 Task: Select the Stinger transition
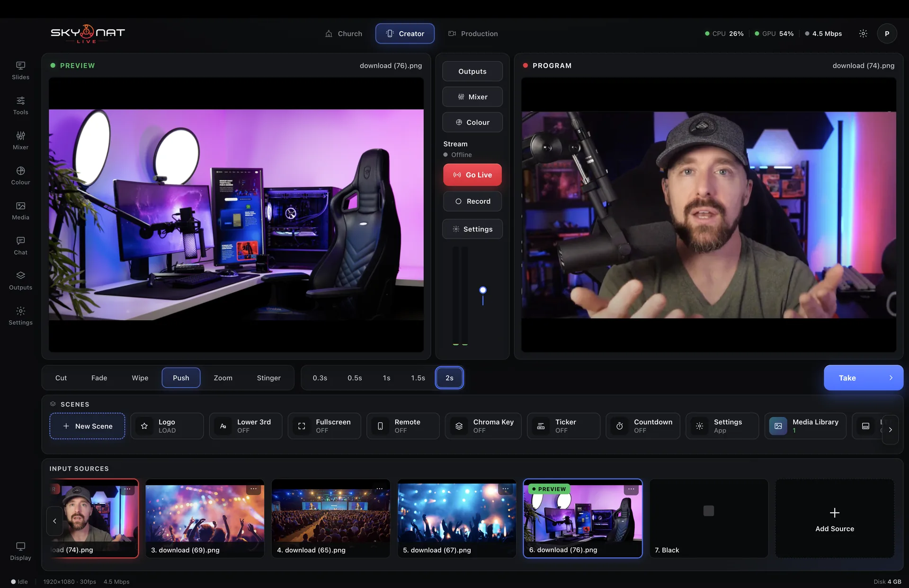[x=269, y=378]
